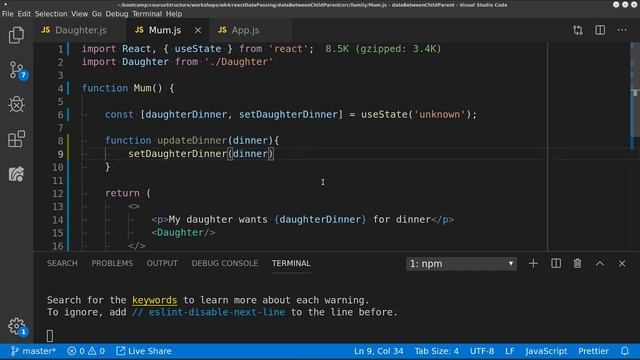Open the notifications bell

(x=625, y=351)
